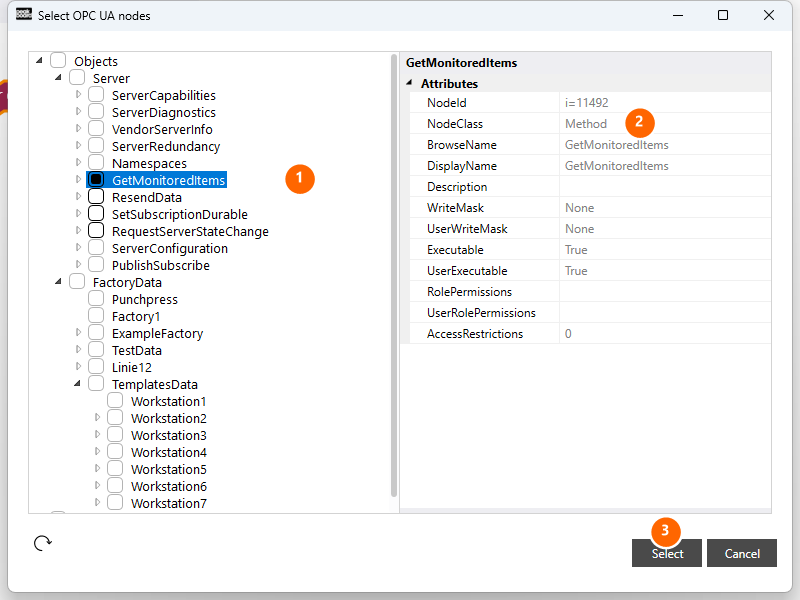This screenshot has height=600, width=800.
Task: Expand the ServerConfiguration node
Action: (x=78, y=247)
